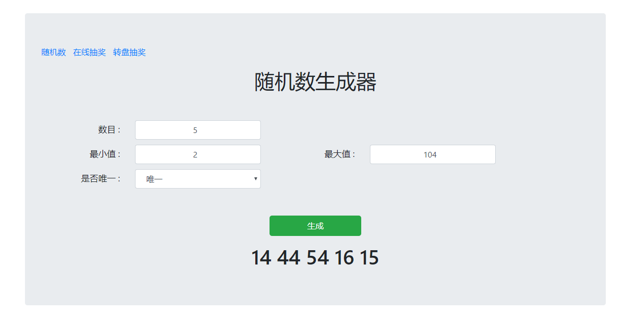Click the green 生成 button
The height and width of the screenshot is (318, 644).
click(315, 226)
